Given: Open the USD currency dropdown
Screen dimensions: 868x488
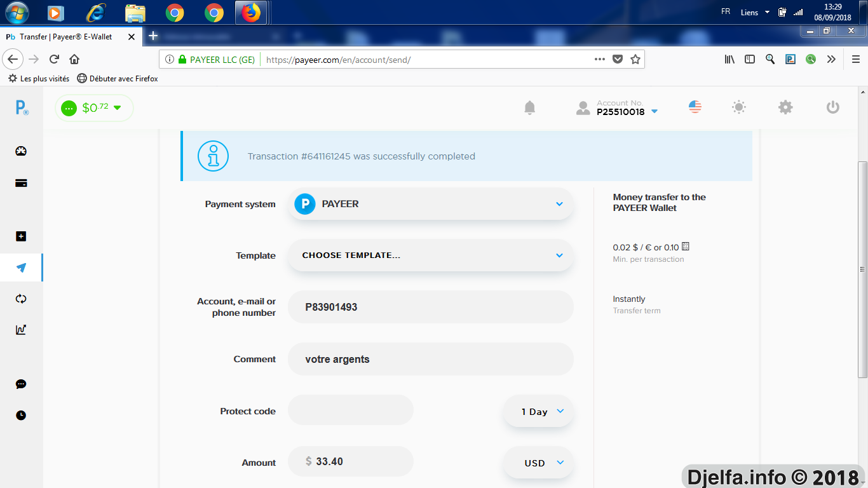Looking at the screenshot, I should tap(538, 463).
